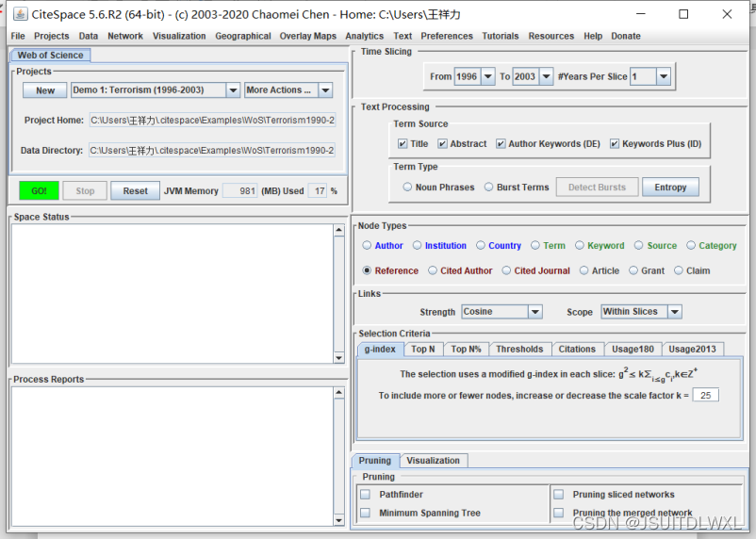756x539 pixels.
Task: Select Noun Phrases term type
Action: 407,188
